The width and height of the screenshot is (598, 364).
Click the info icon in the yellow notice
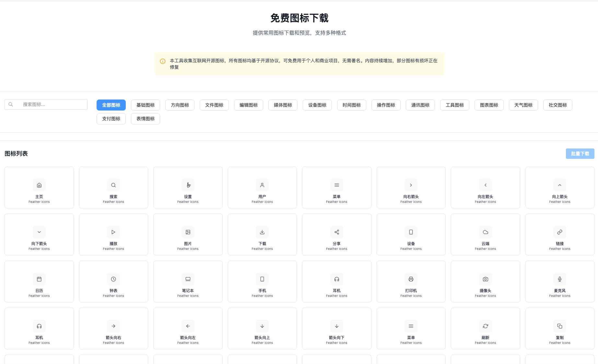point(163,61)
